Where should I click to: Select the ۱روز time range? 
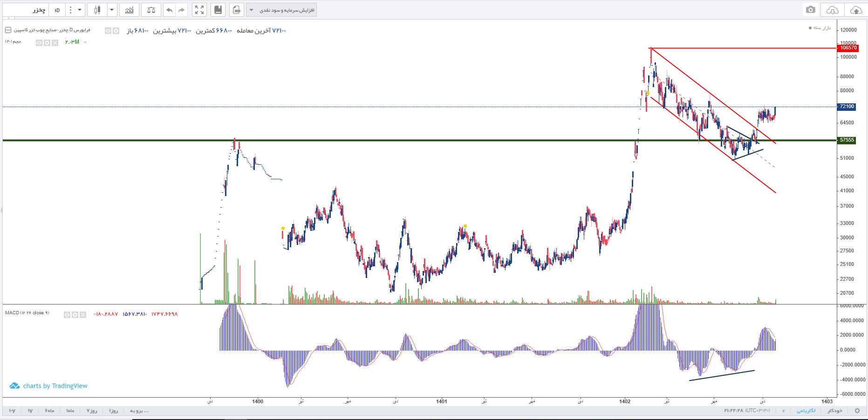(x=113, y=411)
